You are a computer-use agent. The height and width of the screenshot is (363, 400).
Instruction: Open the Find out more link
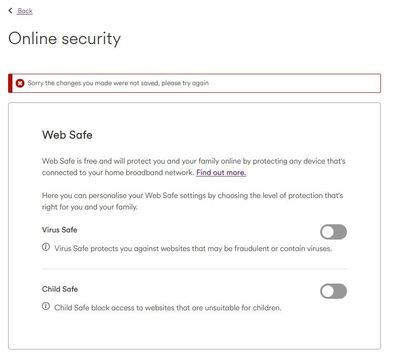[x=221, y=173]
